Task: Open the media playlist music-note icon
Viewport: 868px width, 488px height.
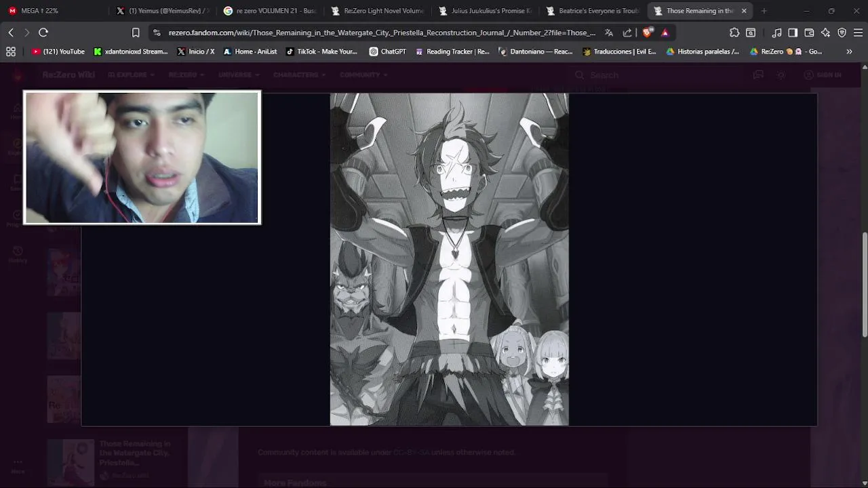Action: [777, 33]
